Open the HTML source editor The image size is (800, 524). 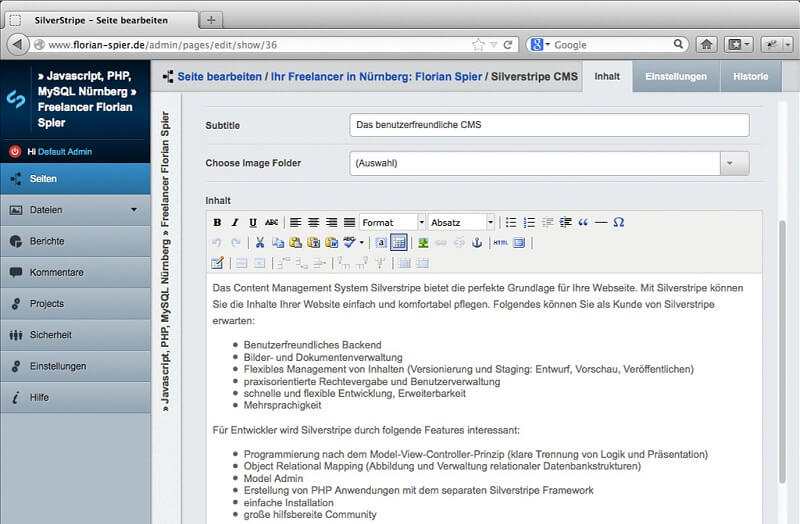501,243
